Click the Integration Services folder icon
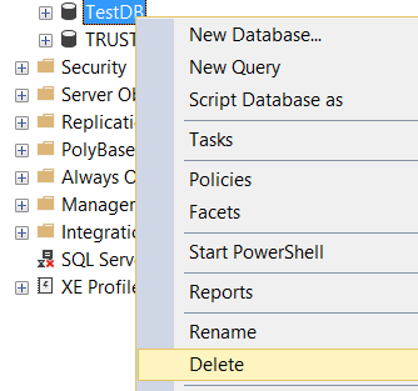The image size is (418, 391). pos(46,230)
